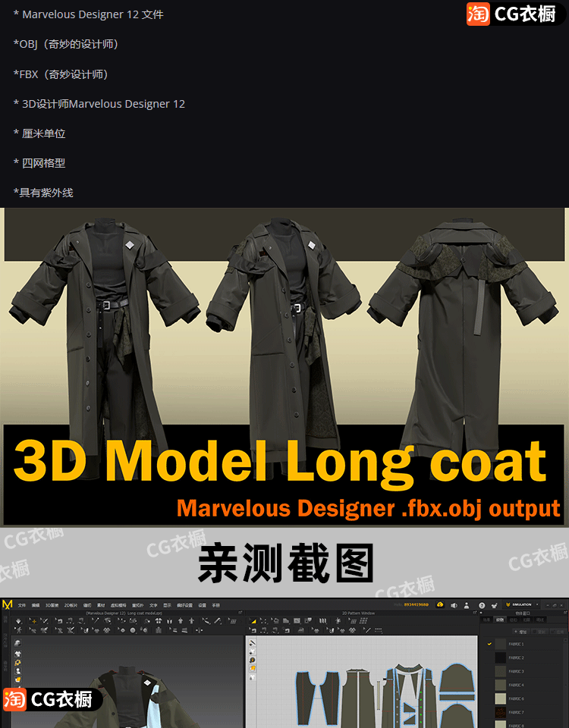The width and height of the screenshot is (569, 728).
Task: Switch to the 织物 tab in object browser
Action: tap(500, 619)
